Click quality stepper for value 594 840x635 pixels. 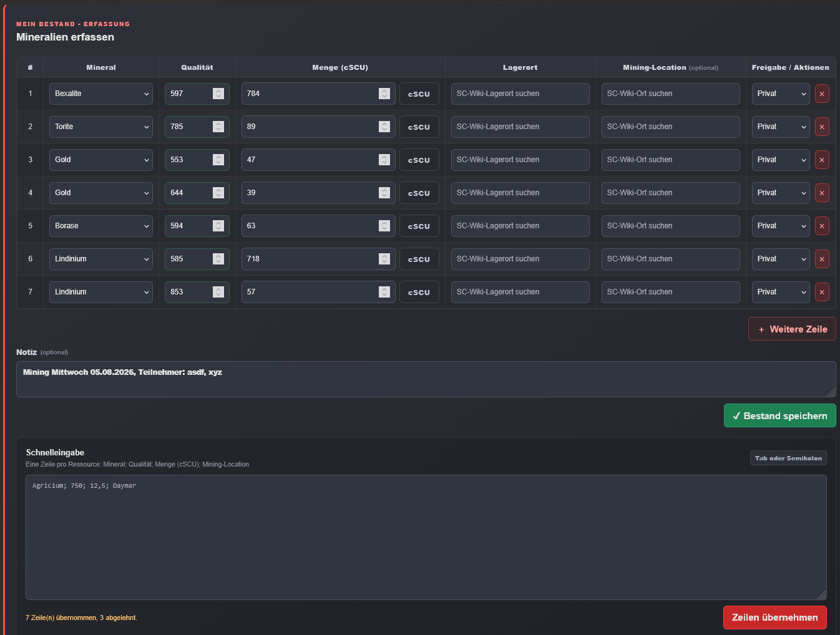pyautogui.click(x=218, y=226)
